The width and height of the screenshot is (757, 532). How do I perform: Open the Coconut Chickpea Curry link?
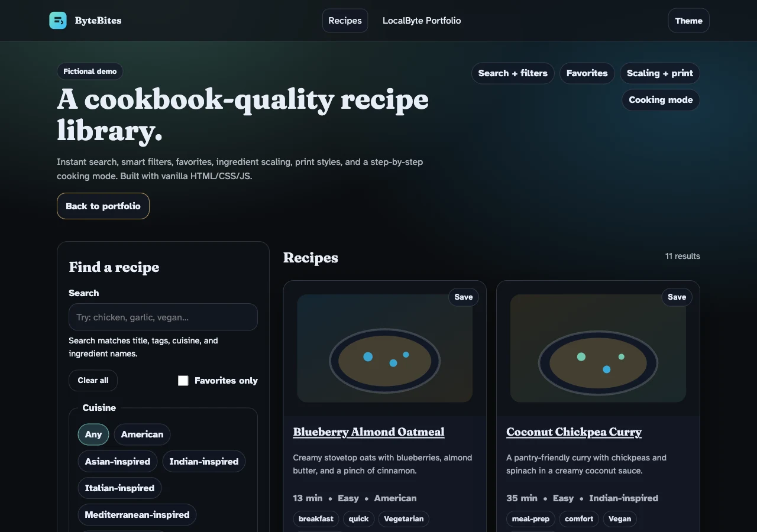574,432
